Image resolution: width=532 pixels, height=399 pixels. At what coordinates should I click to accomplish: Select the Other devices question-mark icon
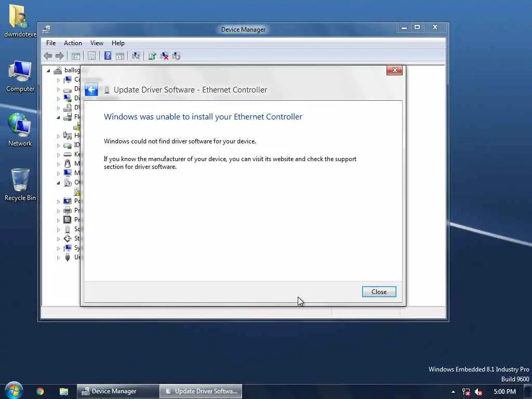[x=68, y=182]
